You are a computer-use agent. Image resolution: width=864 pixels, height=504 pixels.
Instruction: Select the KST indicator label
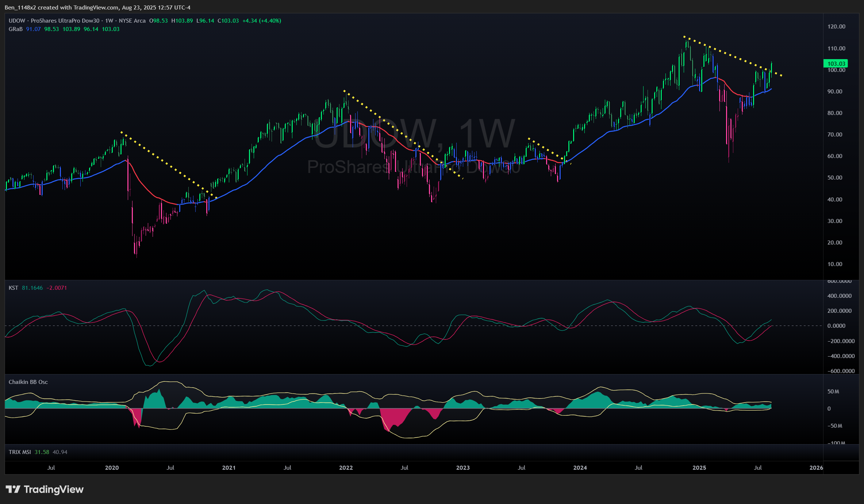pos(13,288)
